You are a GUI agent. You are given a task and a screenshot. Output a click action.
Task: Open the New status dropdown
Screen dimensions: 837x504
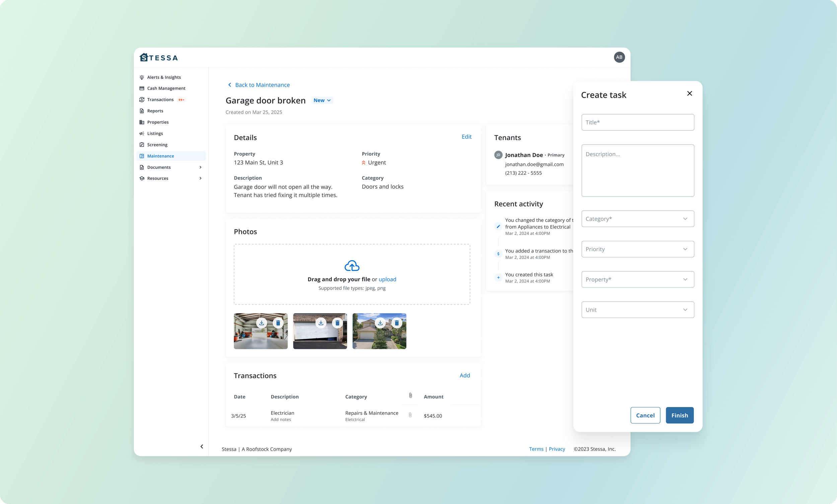coord(322,100)
